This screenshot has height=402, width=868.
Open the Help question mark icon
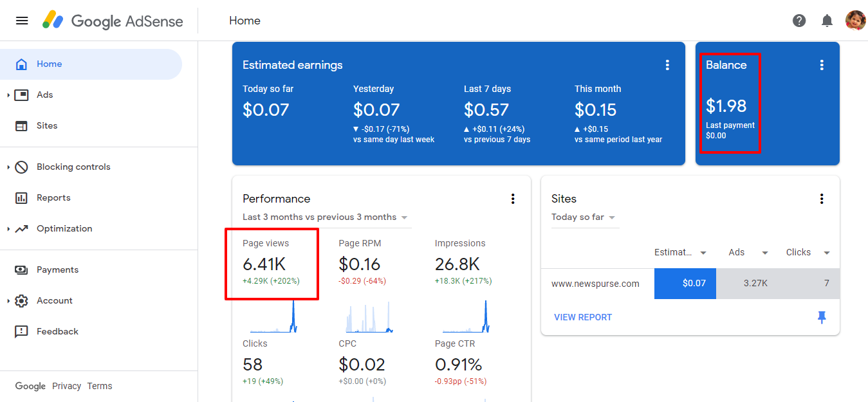point(799,21)
